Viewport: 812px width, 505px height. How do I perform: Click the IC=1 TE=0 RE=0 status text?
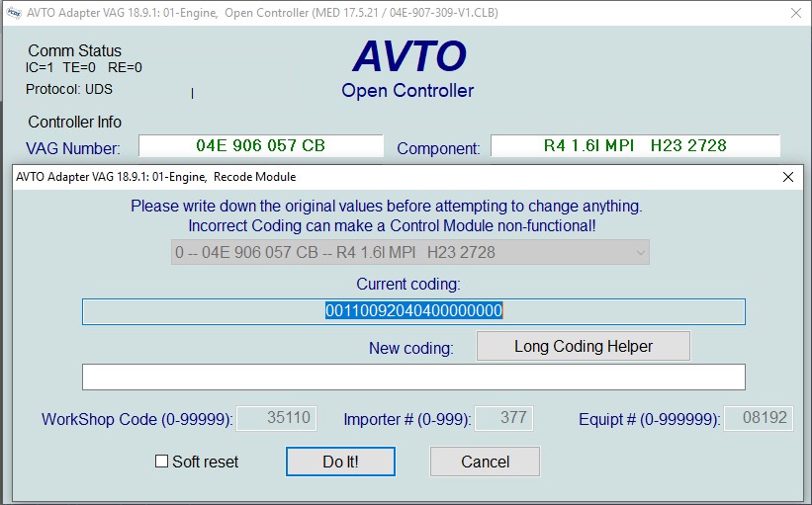coord(83,67)
